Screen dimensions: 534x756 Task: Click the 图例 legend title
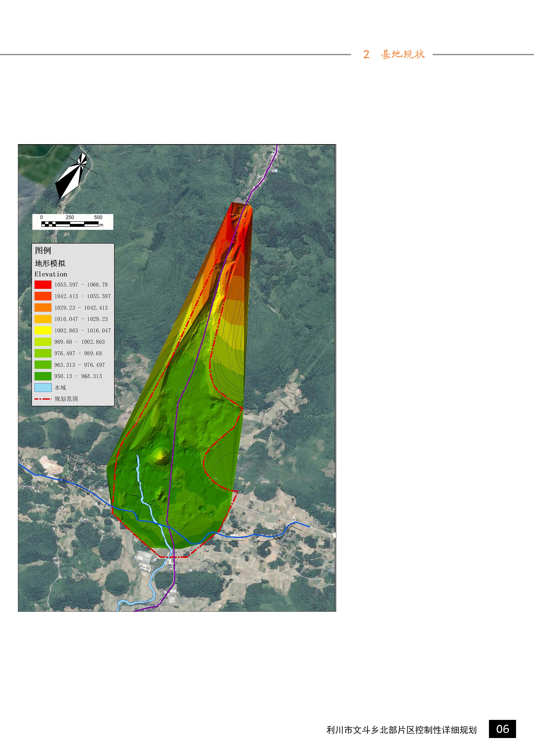tap(43, 251)
